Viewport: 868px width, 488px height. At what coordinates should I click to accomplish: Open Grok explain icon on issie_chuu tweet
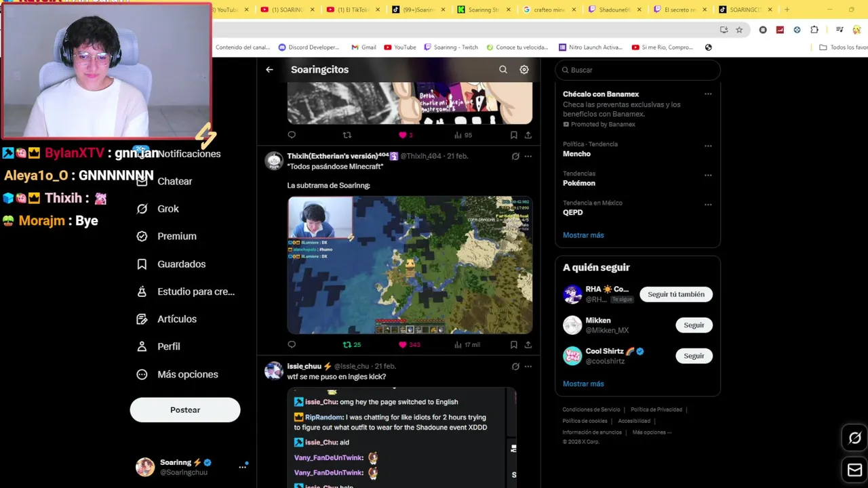coord(515,367)
